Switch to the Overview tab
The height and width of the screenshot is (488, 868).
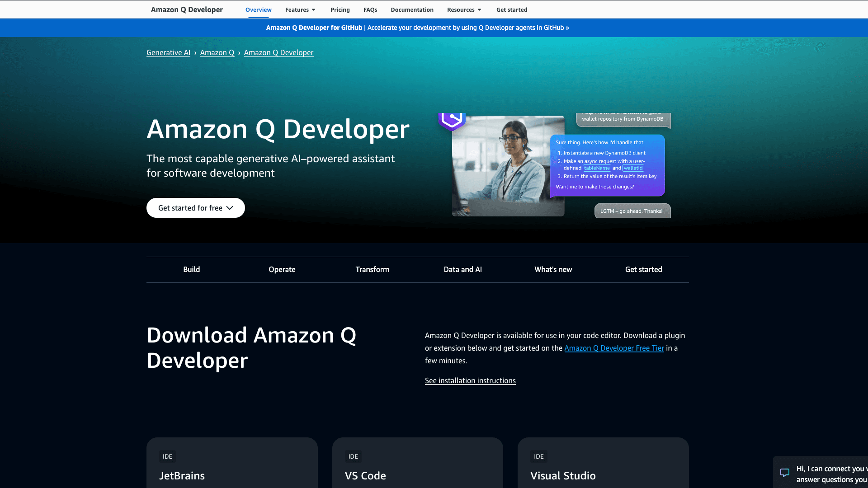coord(258,10)
